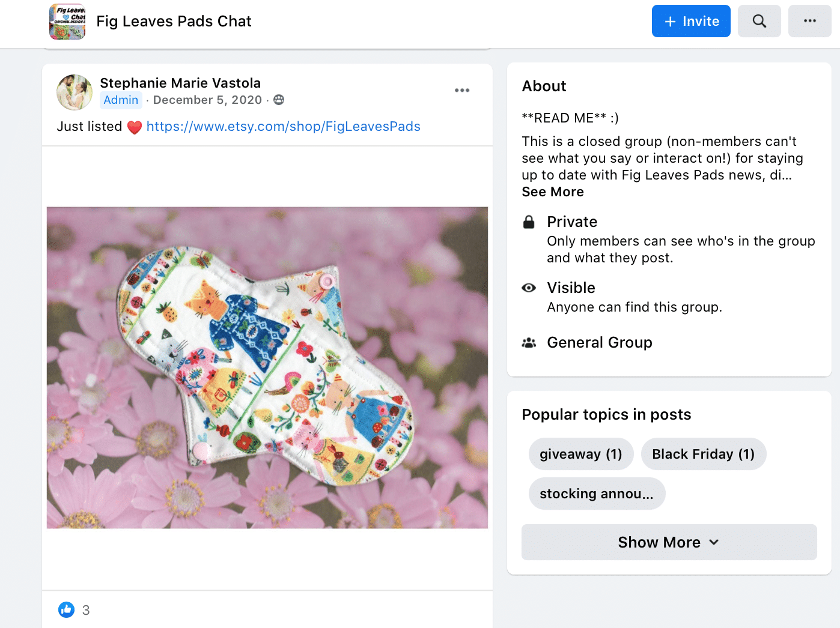This screenshot has width=840, height=628.
Task: Select the giveaway (1) topic
Action: tap(580, 454)
